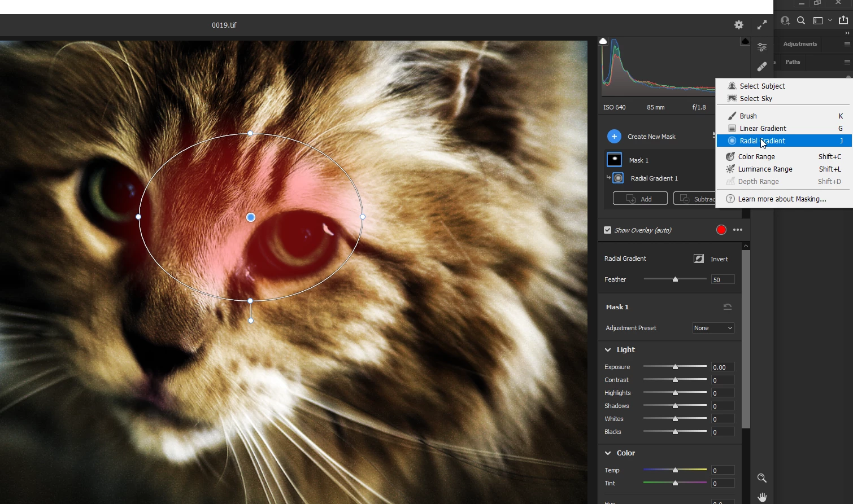Viewport: 853px width, 504px height.
Task: Select the Mask 1 thumbnail
Action: click(614, 160)
